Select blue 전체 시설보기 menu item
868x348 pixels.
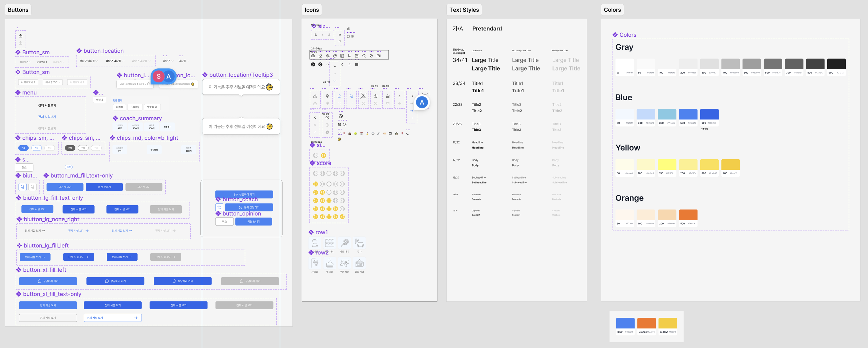click(x=47, y=117)
